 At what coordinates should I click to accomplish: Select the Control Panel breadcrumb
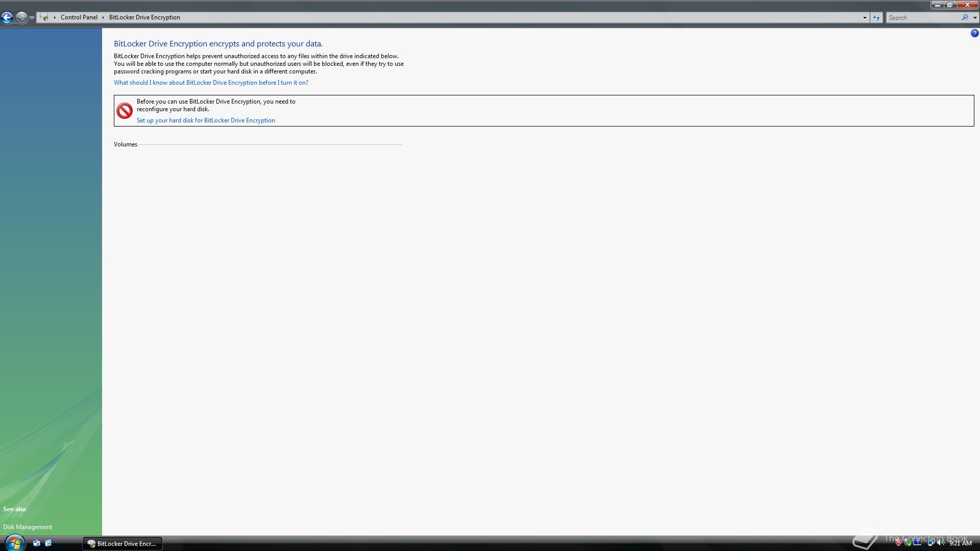coord(79,17)
